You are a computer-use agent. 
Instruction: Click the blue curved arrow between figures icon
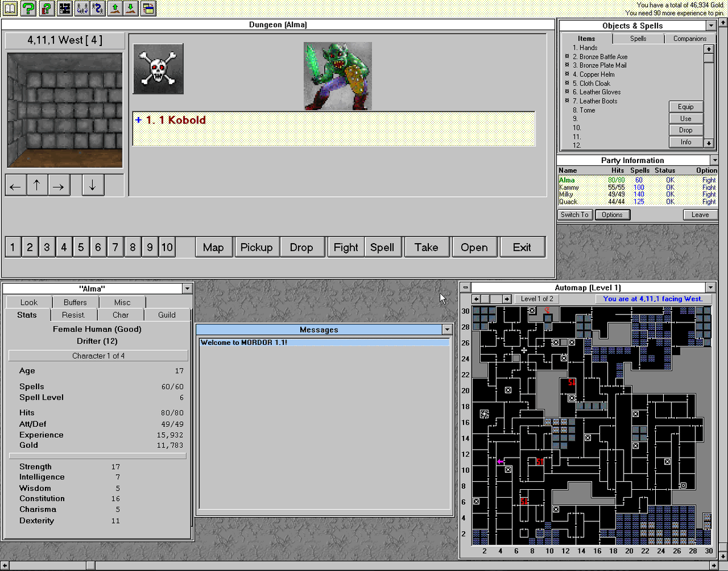[x=99, y=8]
